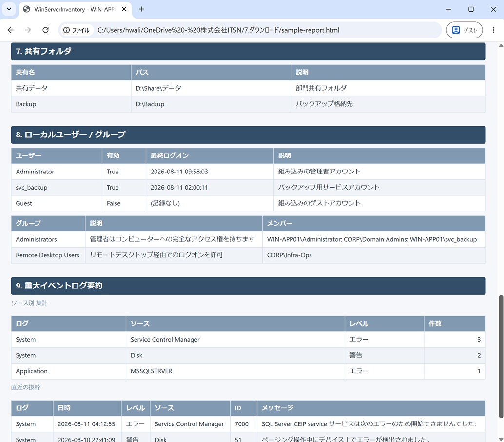Image resolution: width=504 pixels, height=442 pixels.
Task: Close the WinServerInventory tab
Action: pos(124,9)
